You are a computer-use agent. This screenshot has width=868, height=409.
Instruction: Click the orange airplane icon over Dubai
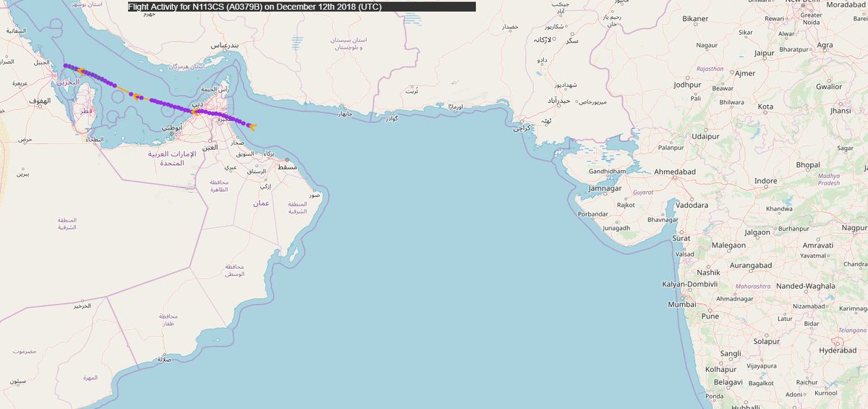196,112
